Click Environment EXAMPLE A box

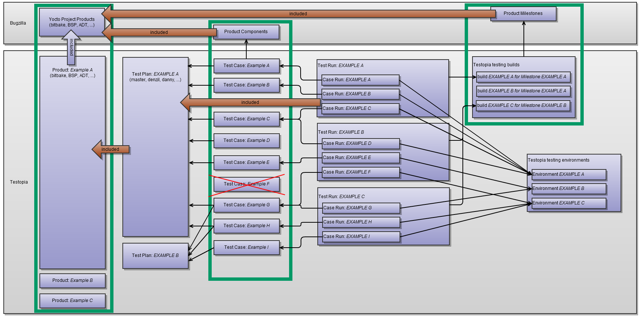pyautogui.click(x=568, y=175)
